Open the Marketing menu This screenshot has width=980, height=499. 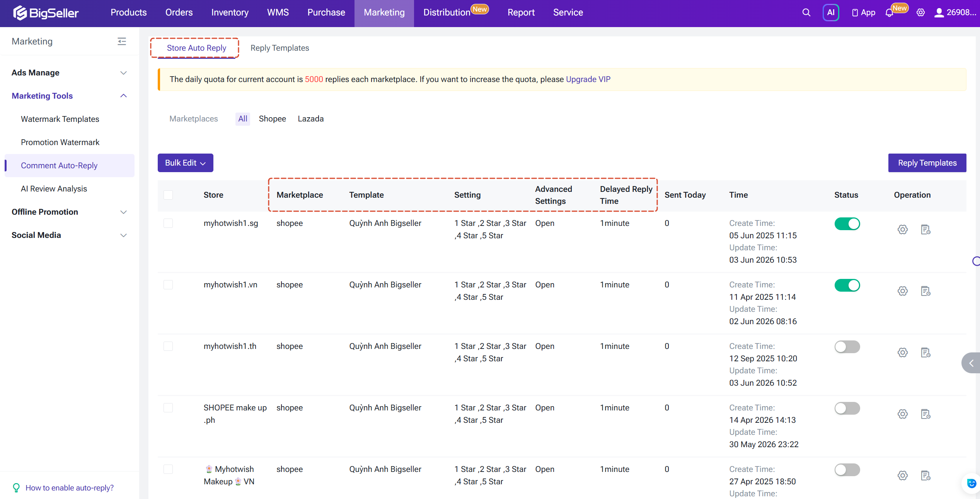tap(384, 13)
